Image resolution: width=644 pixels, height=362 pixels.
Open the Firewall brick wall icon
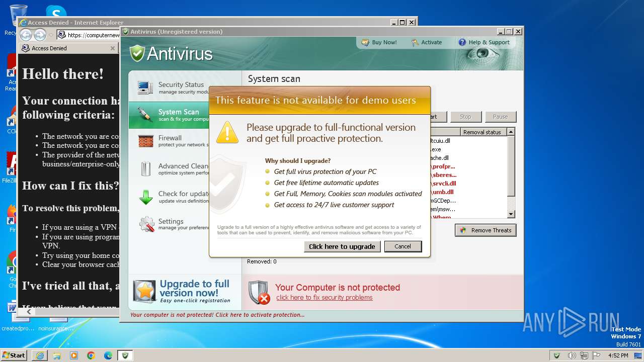tap(145, 141)
